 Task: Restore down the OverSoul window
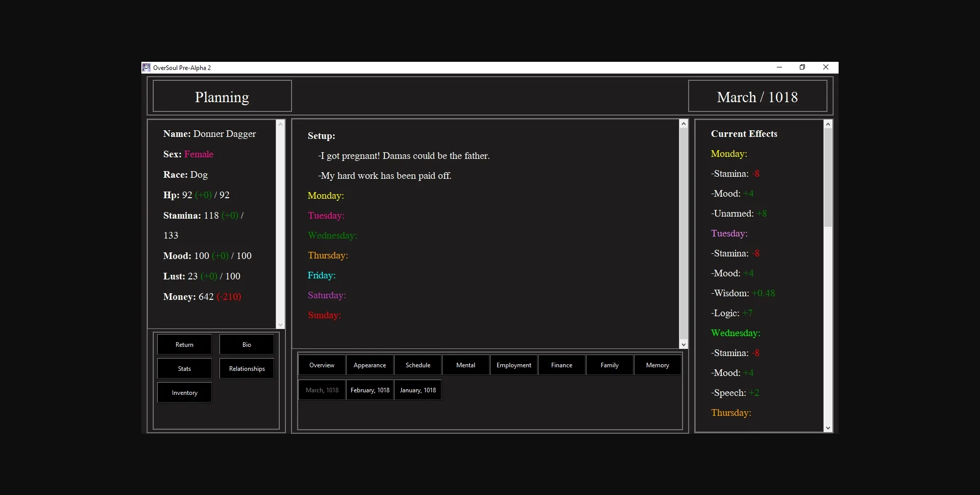(802, 67)
